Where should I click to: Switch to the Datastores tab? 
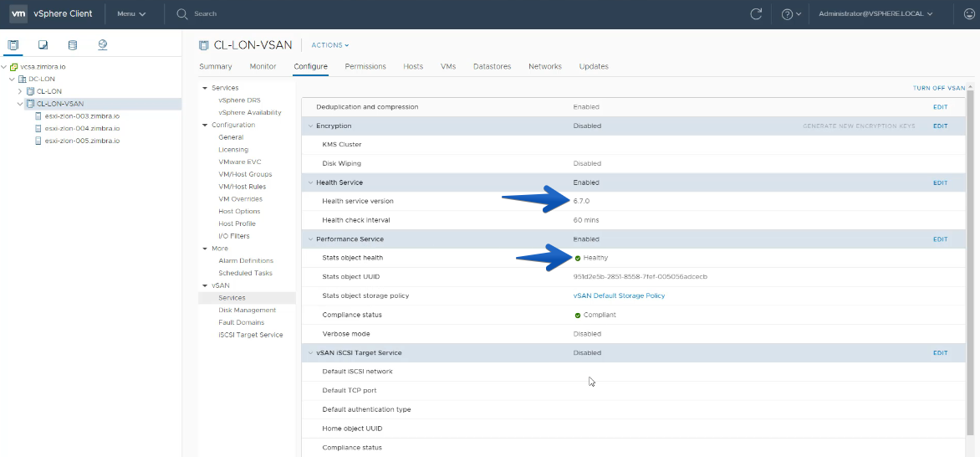493,66
